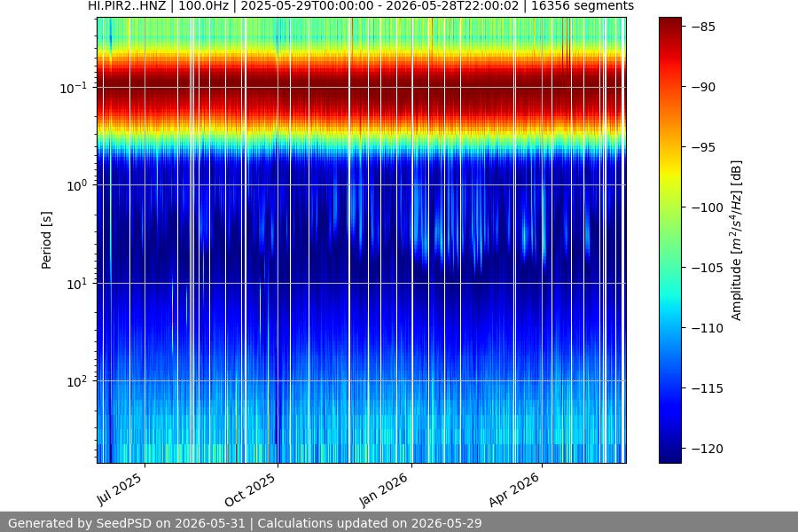Click the −105 colorbar tick label
The image size is (798, 532).
[708, 268]
